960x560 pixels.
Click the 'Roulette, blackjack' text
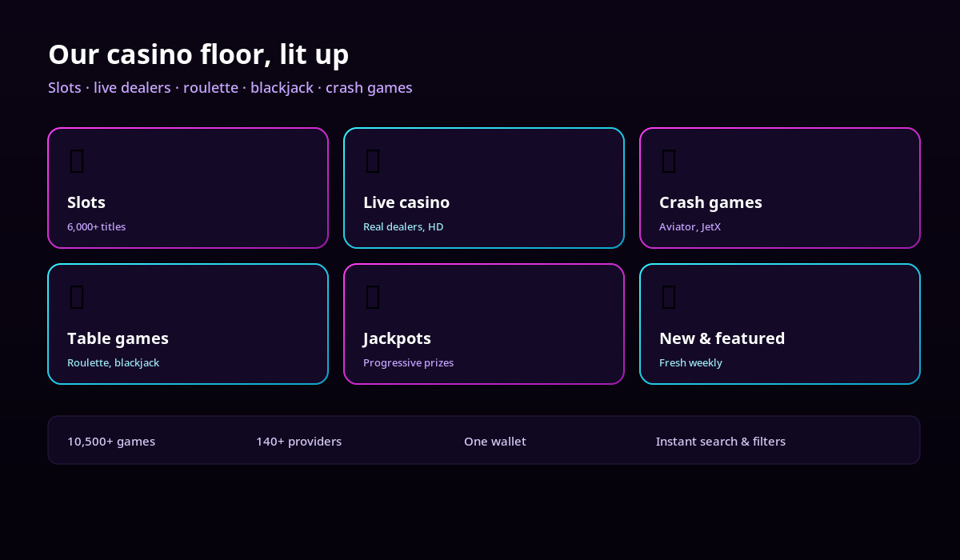coord(113,363)
